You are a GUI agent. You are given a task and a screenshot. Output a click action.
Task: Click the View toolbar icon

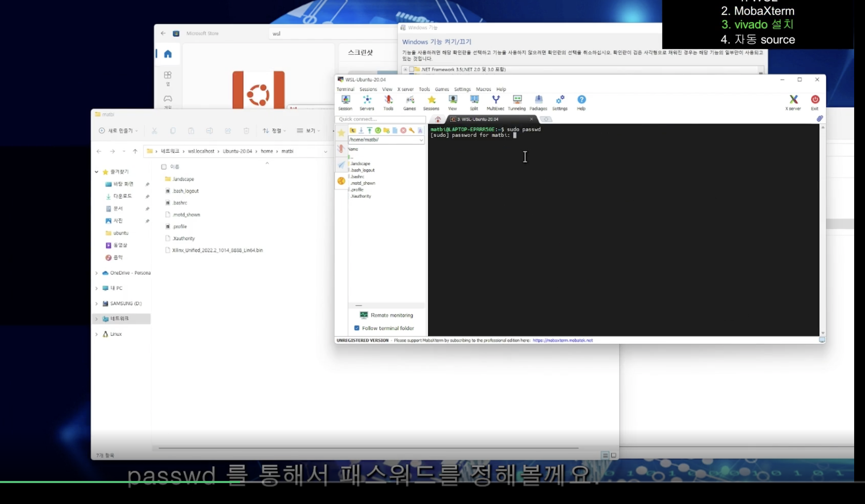[452, 103]
